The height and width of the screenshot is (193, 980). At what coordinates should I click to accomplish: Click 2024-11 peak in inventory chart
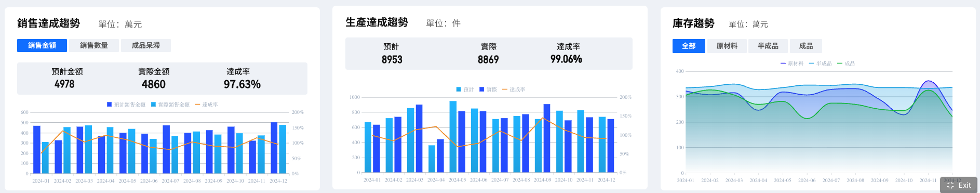point(928,82)
